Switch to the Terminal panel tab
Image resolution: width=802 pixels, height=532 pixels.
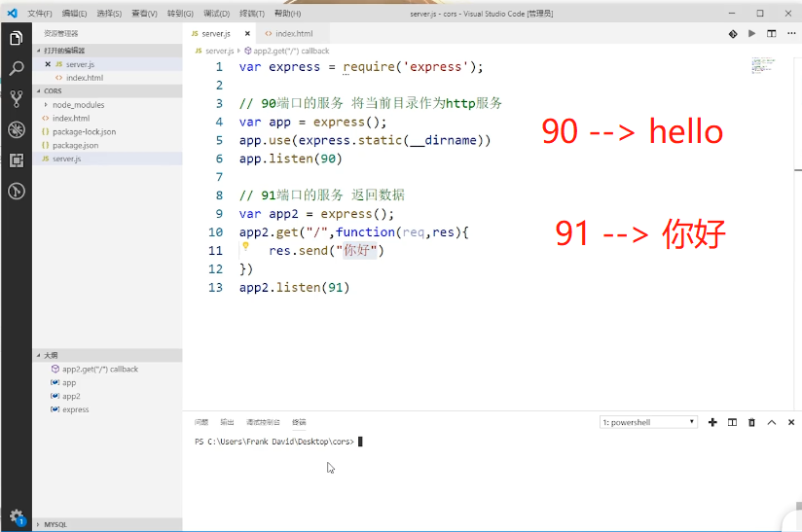(299, 422)
